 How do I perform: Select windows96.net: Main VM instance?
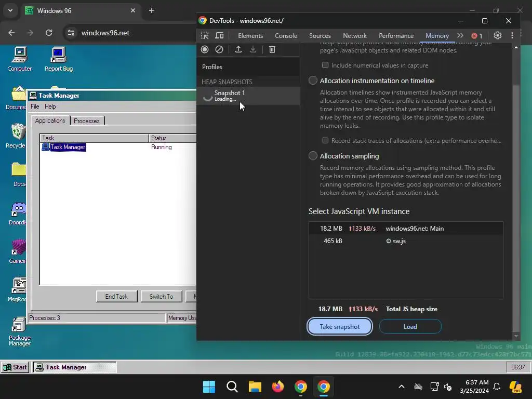point(406,229)
